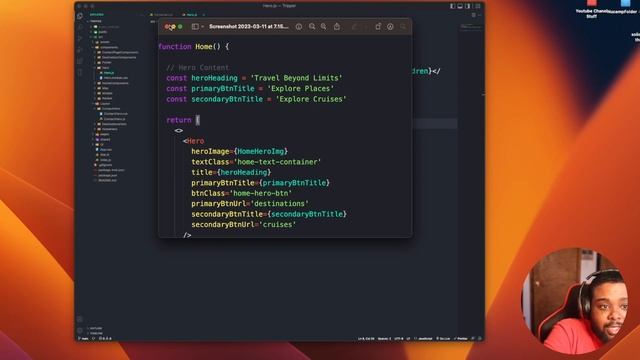The width and height of the screenshot is (640, 360).
Task: Click the Ln, Col cursor position indicator
Action: pyautogui.click(x=366, y=338)
